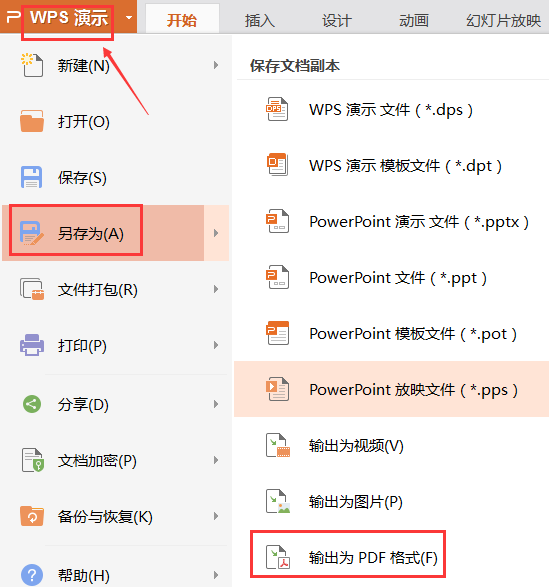Choose 输出为 PDF 格式(F) option

(x=391, y=557)
